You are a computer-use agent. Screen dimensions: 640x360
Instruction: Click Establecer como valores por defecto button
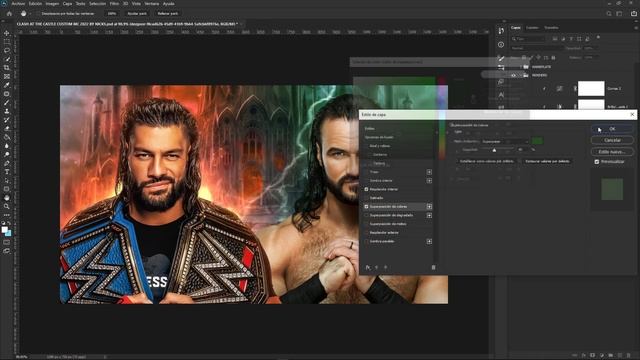click(x=487, y=161)
